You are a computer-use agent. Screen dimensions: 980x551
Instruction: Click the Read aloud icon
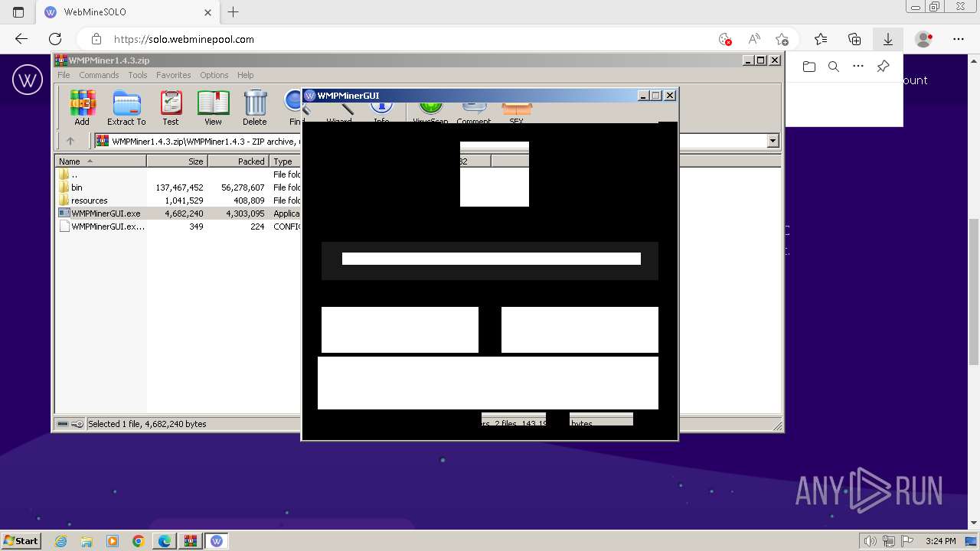(754, 39)
